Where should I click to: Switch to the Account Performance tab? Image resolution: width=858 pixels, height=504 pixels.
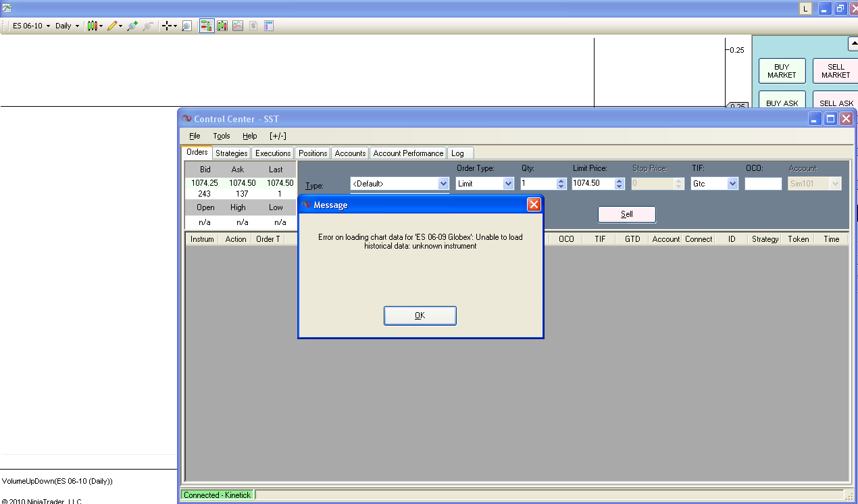(408, 153)
